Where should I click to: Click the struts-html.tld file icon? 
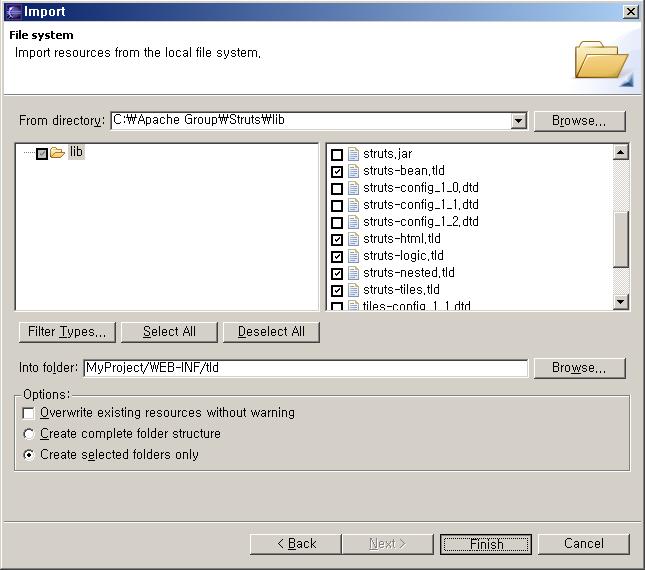(x=353, y=239)
